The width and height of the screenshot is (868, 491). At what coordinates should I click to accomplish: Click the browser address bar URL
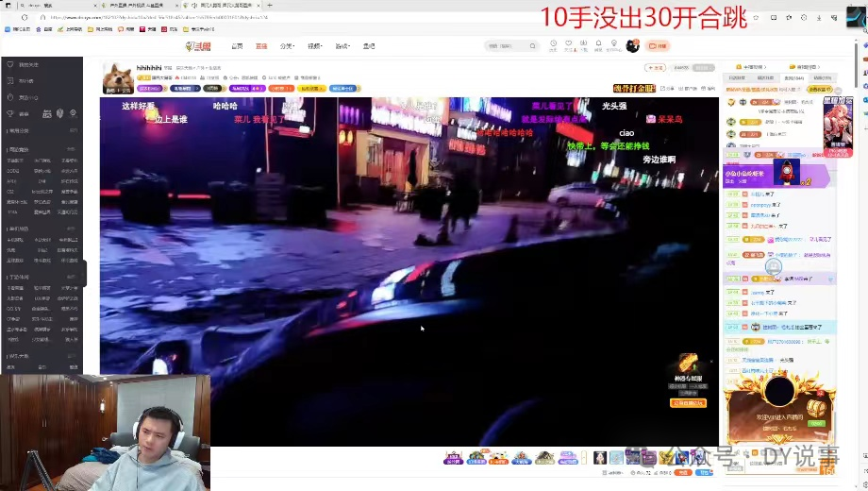[x=159, y=17]
